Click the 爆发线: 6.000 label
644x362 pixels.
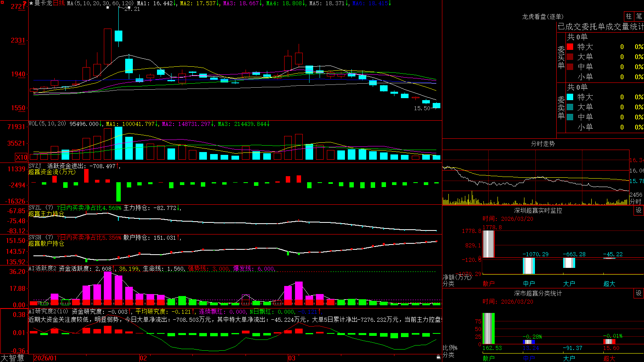coord(254,269)
